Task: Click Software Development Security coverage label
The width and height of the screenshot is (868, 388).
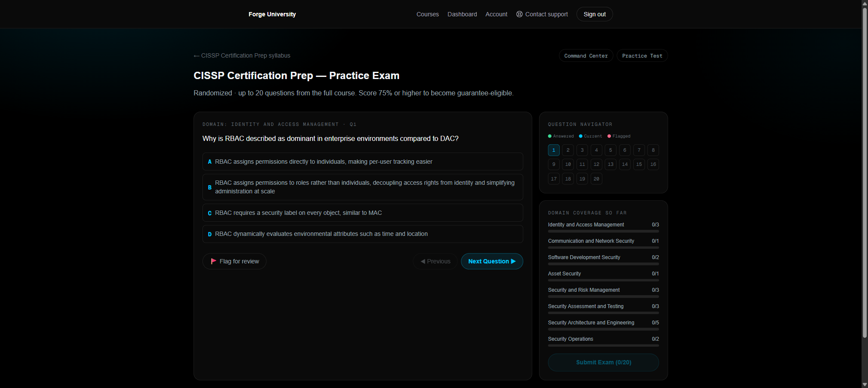Action: coord(584,257)
